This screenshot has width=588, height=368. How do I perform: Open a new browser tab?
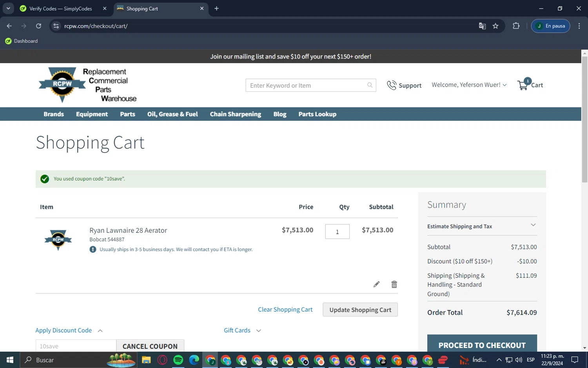216,8
